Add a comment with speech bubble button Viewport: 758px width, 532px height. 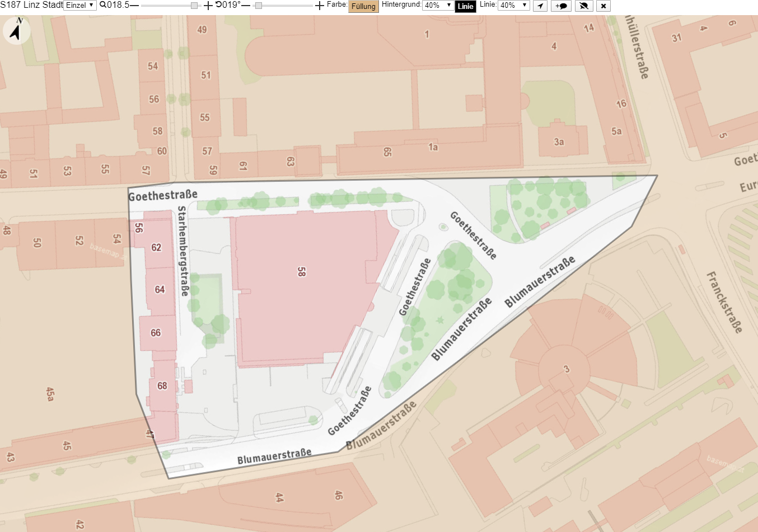pyautogui.click(x=561, y=6)
